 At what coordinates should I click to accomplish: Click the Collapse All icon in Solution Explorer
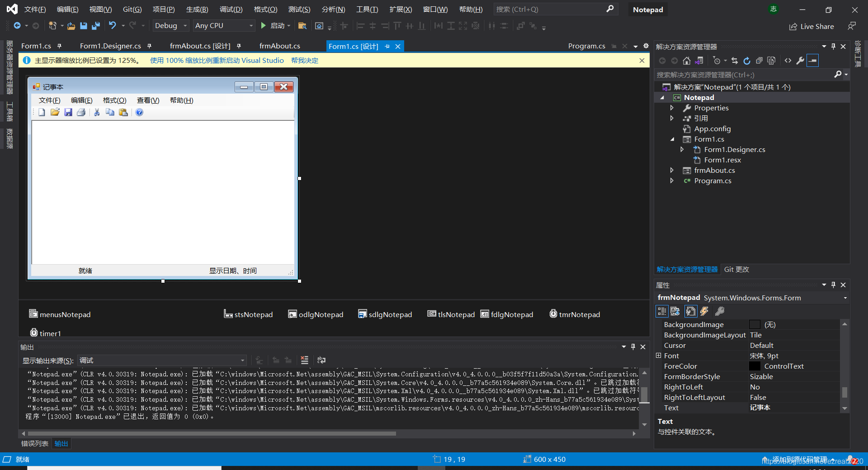759,61
